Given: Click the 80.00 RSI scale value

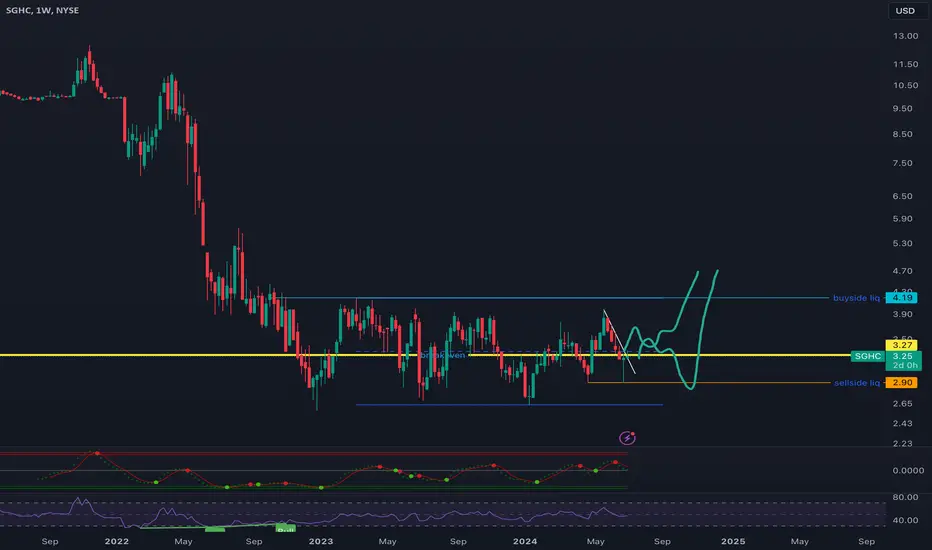Looking at the screenshot, I should coord(905,497).
